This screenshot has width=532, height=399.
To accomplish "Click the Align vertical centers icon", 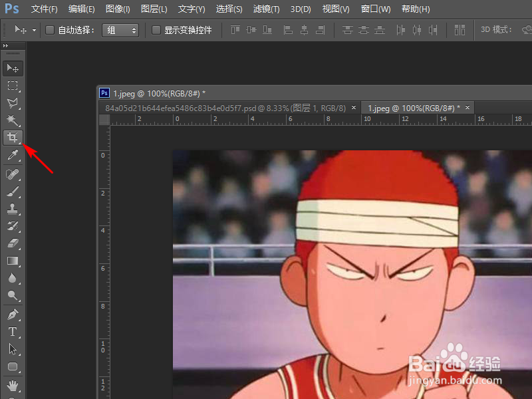I will (251, 30).
